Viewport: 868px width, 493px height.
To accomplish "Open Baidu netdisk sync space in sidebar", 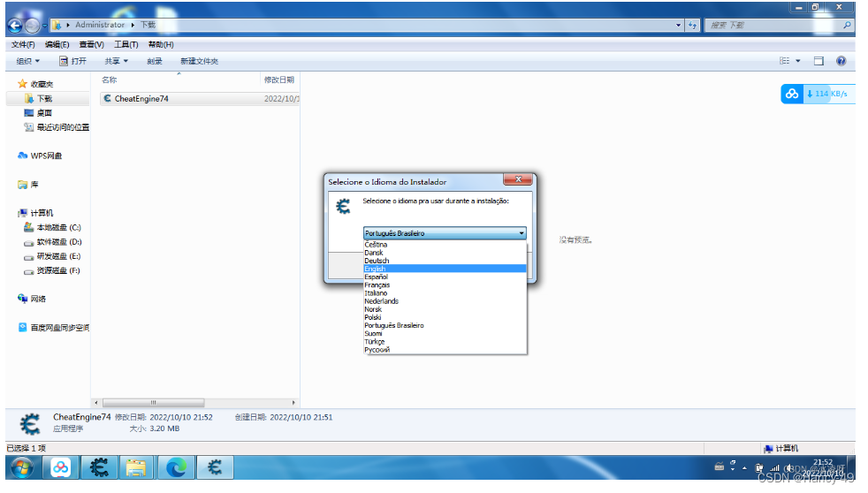I will coord(54,328).
